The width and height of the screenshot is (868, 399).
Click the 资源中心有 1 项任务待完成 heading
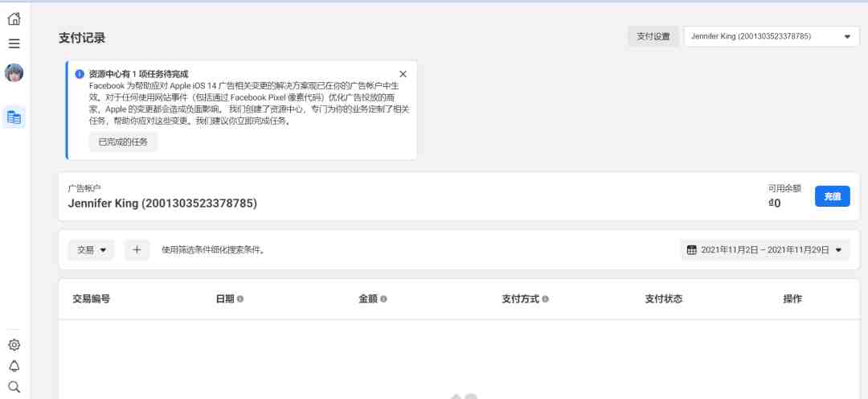(138, 74)
